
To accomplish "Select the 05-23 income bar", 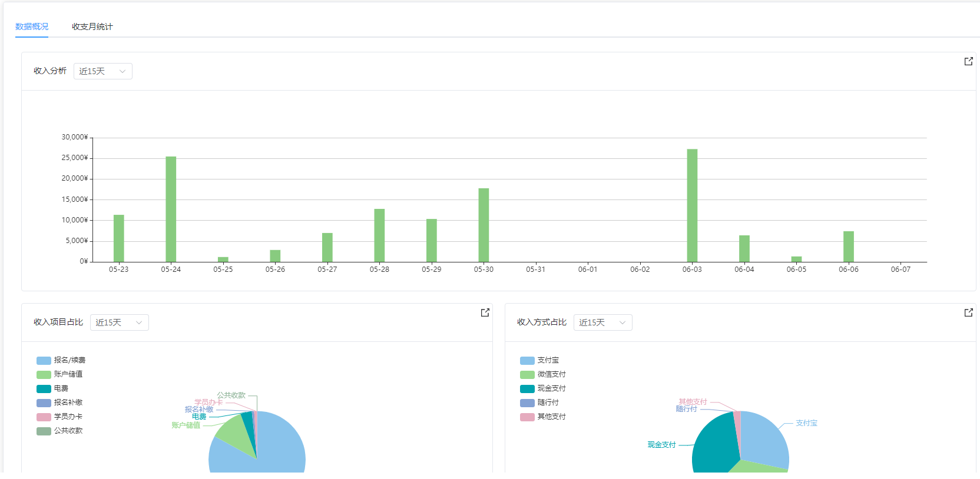I will (119, 238).
